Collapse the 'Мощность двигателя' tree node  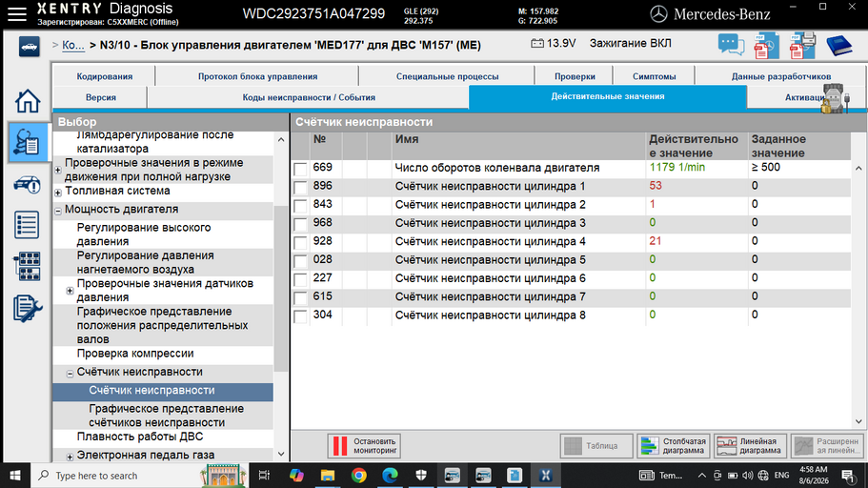pos(58,211)
